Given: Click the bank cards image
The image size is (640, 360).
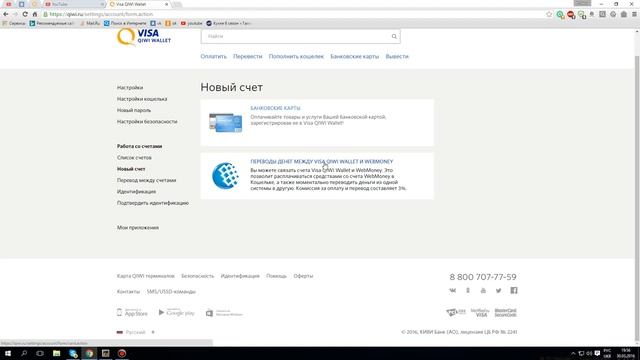Looking at the screenshot, I should tap(225, 122).
